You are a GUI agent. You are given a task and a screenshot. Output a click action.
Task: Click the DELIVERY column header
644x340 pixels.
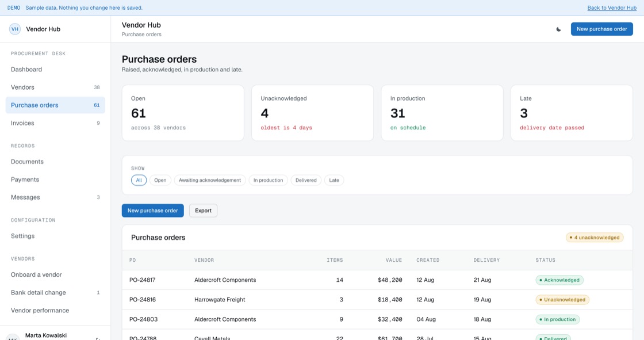[486, 260]
